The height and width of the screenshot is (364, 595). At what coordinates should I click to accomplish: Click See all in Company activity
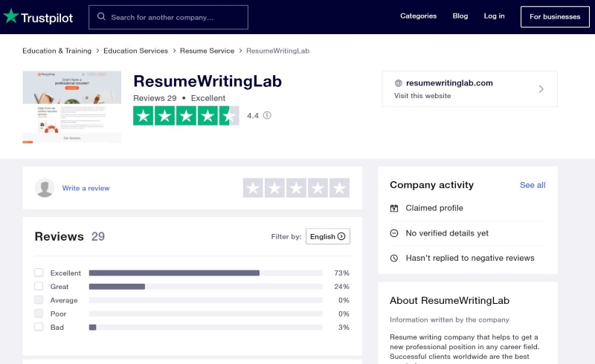point(533,185)
